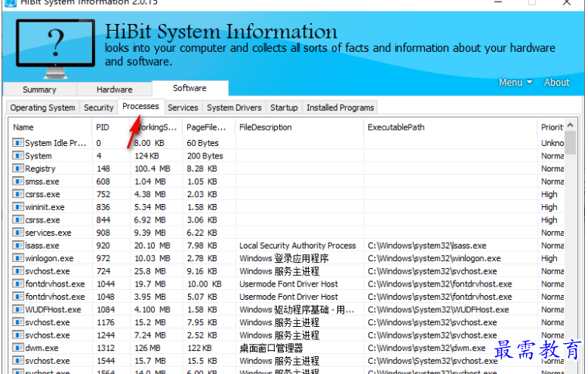This screenshot has height=374, width=588.
Task: Open the Services sub-tab
Action: click(183, 108)
